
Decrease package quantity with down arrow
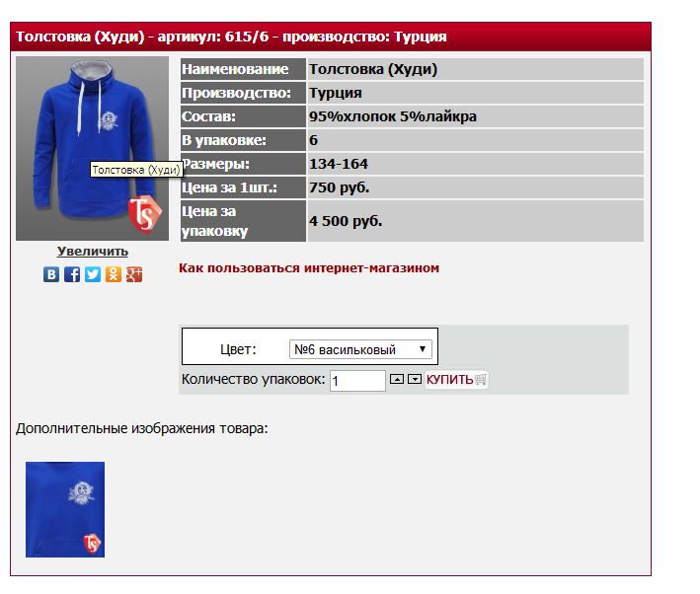[x=415, y=379]
